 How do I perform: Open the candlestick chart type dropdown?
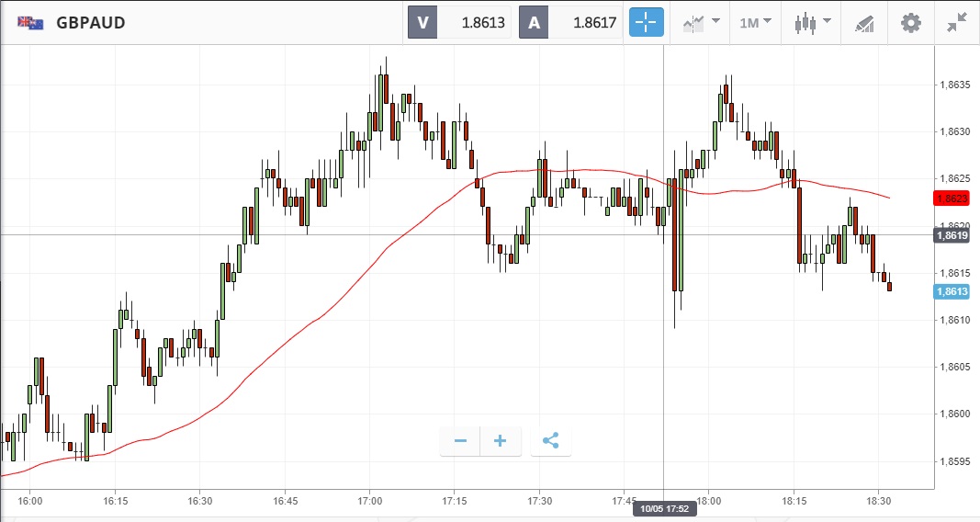pos(812,23)
